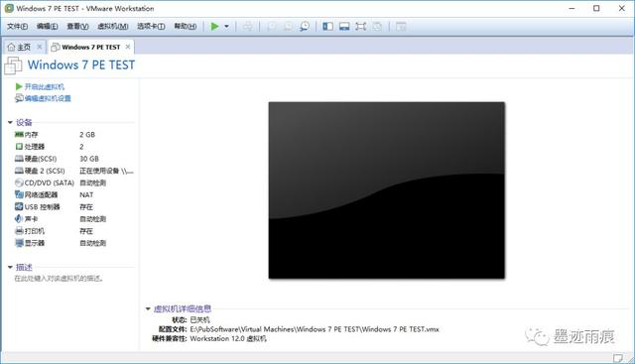Toggle the library sidebar view icon
This screenshot has width=635, height=364.
click(327, 27)
